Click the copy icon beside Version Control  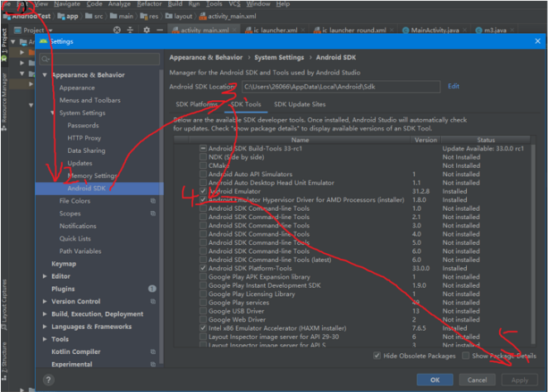152,301
